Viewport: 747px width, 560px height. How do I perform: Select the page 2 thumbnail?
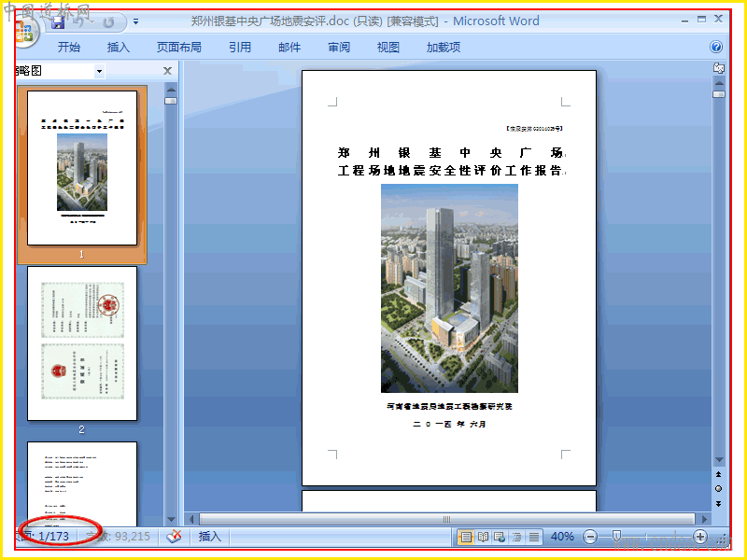point(82,343)
